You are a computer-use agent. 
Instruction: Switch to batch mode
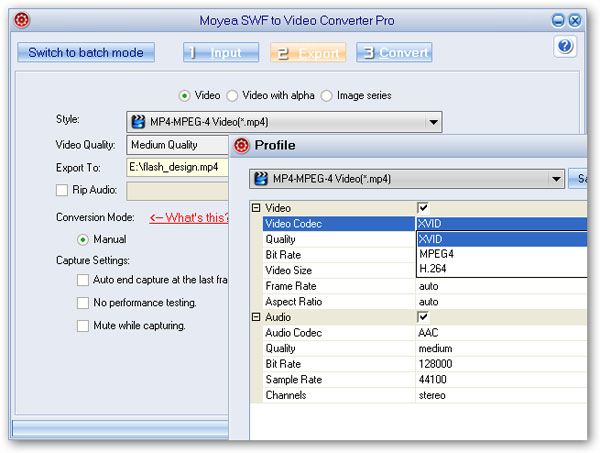(x=86, y=52)
